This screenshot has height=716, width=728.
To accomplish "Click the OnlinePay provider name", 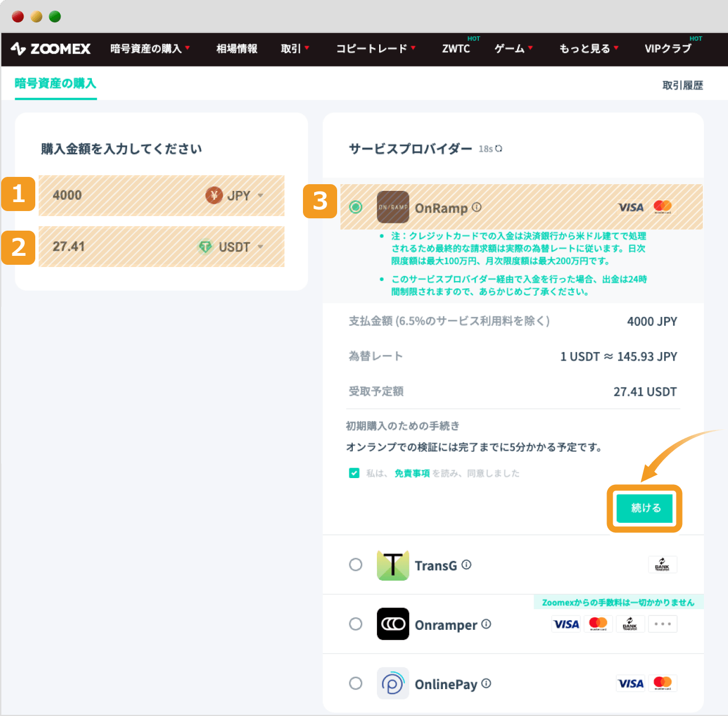I will click(446, 684).
